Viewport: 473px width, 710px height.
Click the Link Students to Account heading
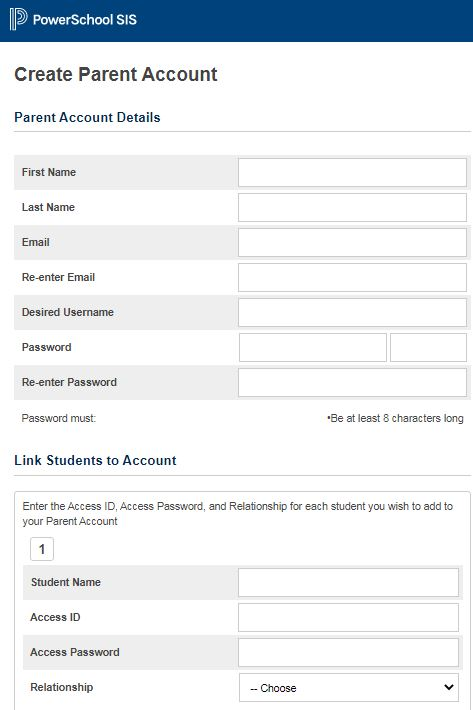(x=96, y=460)
